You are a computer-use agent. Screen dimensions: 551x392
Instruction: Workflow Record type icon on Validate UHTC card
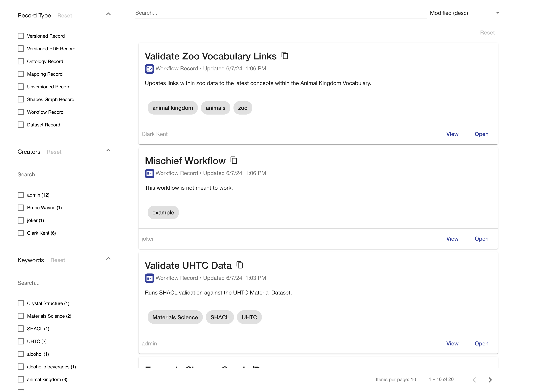click(149, 278)
